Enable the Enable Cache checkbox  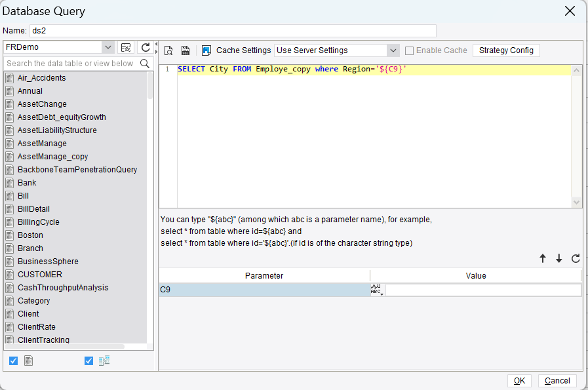(408, 50)
